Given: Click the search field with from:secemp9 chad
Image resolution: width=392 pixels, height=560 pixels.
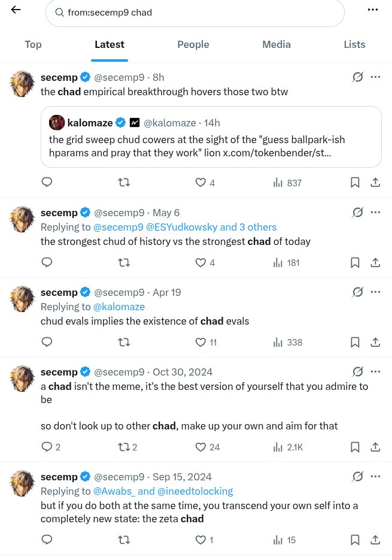Looking at the screenshot, I should (195, 13).
